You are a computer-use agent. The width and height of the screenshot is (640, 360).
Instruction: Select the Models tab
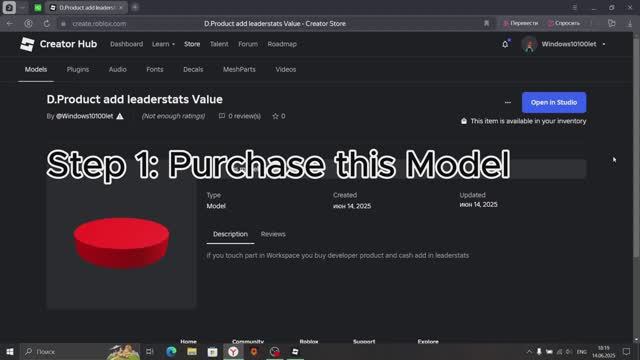coord(36,69)
